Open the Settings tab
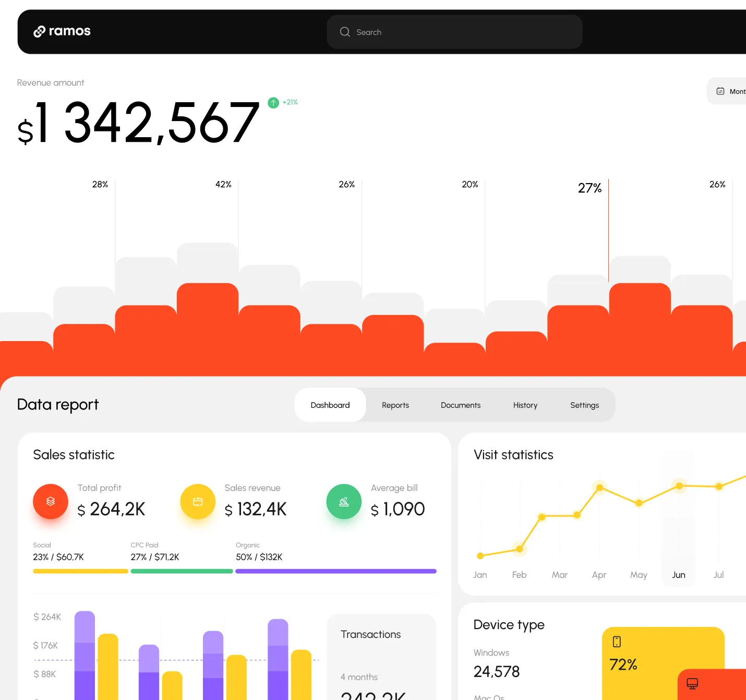The image size is (746, 700). [584, 405]
